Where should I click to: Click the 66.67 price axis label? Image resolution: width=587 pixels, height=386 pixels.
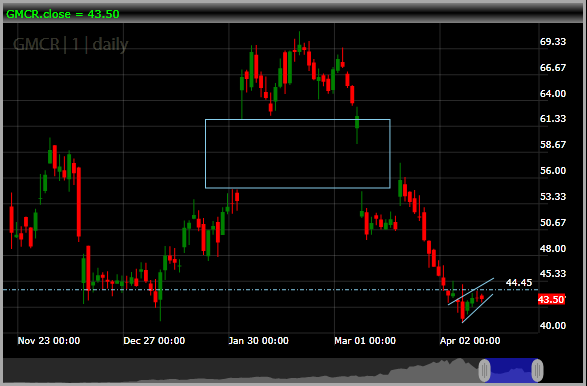point(553,67)
